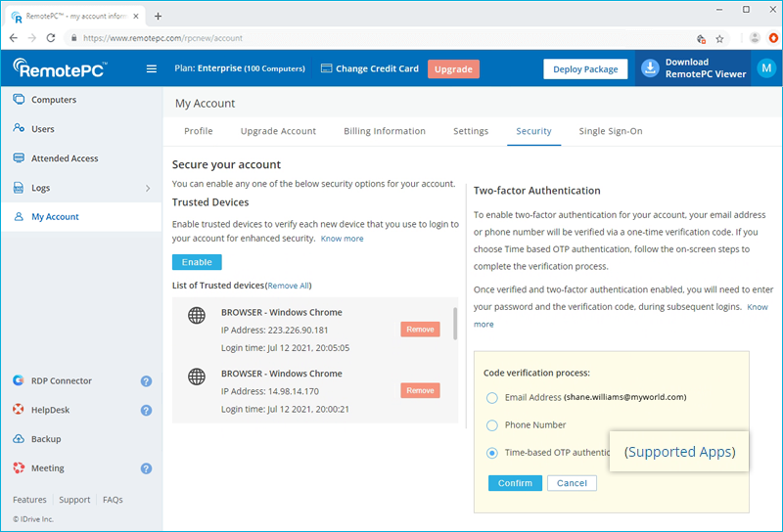Image resolution: width=783 pixels, height=532 pixels.
Task: Open Features footer link
Action: pyautogui.click(x=29, y=500)
